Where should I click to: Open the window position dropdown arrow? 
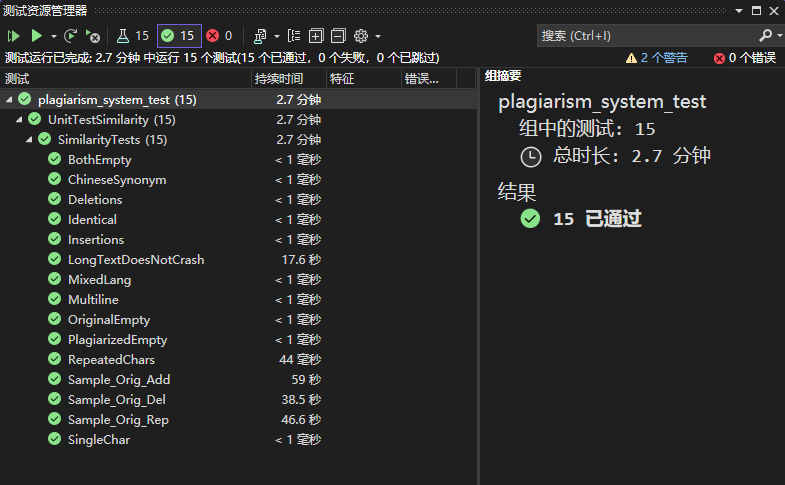point(739,11)
